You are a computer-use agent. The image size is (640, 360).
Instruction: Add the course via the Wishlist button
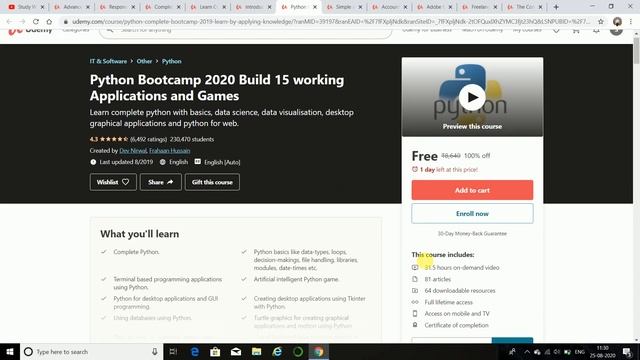click(x=113, y=182)
